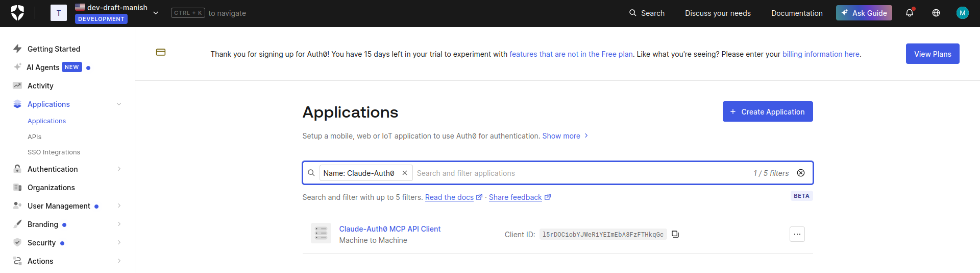Remove the Name: Claude-Auth0 filter chip

point(404,173)
